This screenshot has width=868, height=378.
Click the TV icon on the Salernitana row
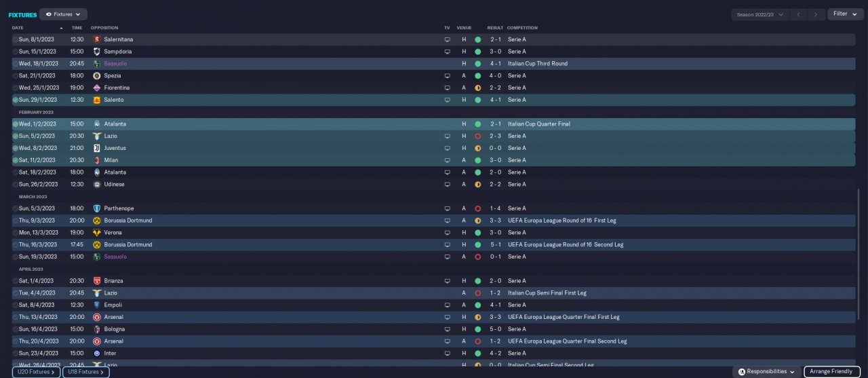click(x=447, y=39)
